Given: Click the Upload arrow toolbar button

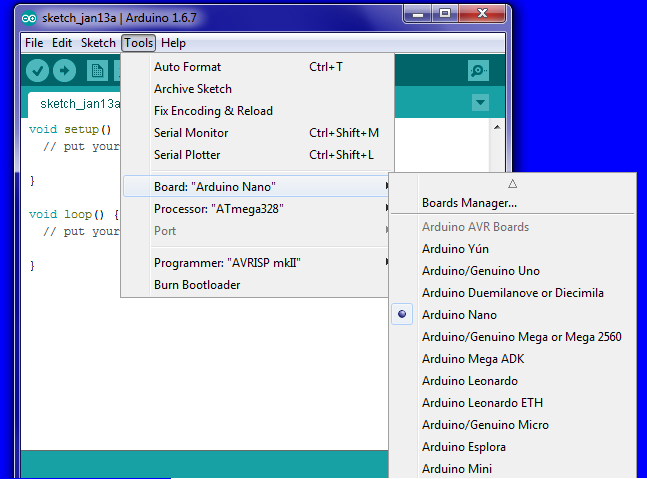Looking at the screenshot, I should [64, 71].
